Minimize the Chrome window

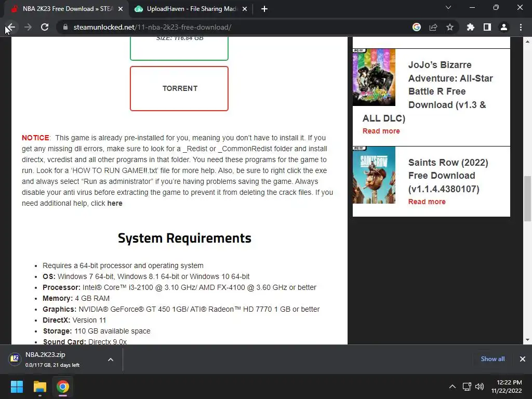[472, 7]
